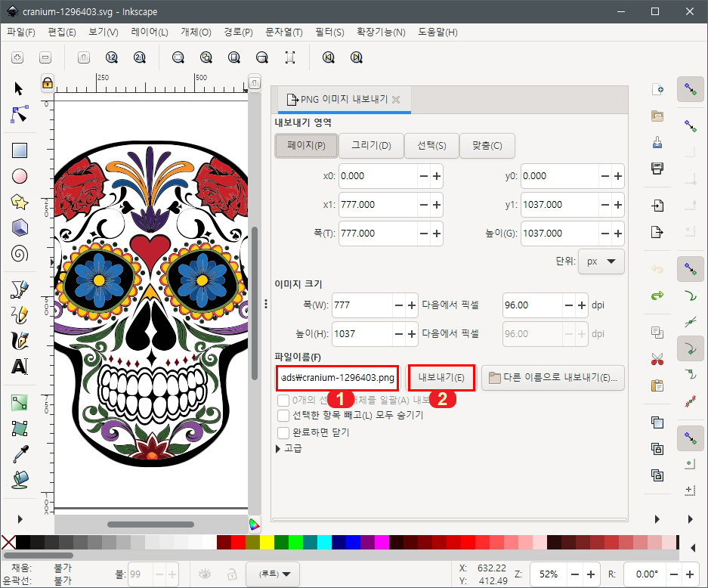The image size is (708, 588).
Task: Select the Node editing tool
Action: [20, 114]
